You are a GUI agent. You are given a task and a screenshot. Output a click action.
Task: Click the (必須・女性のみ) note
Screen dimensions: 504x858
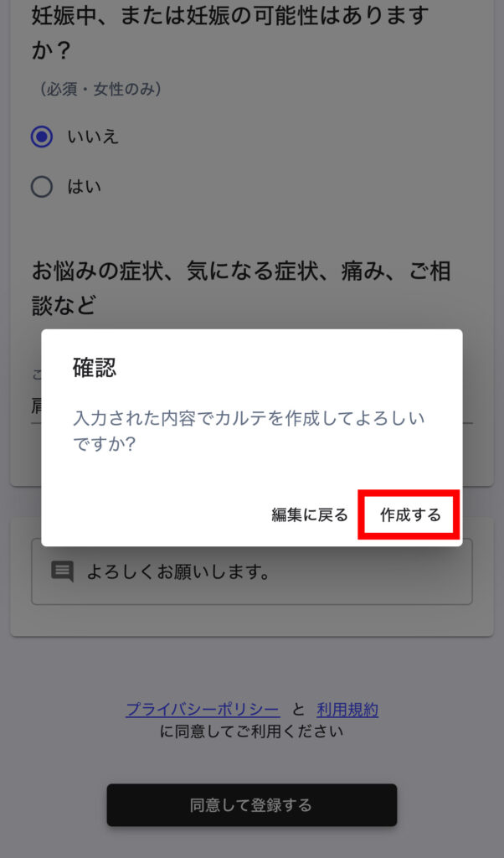100,90
